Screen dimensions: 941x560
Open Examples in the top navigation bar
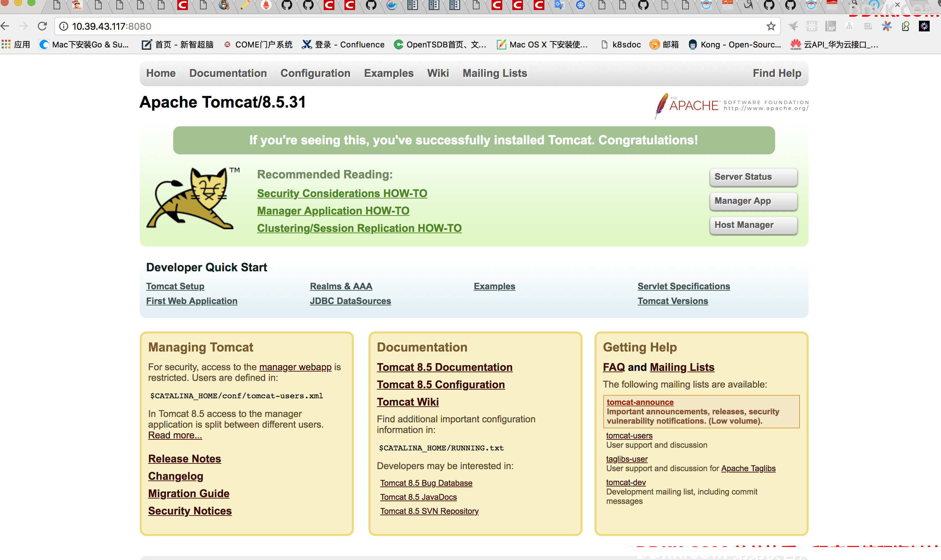coord(389,73)
